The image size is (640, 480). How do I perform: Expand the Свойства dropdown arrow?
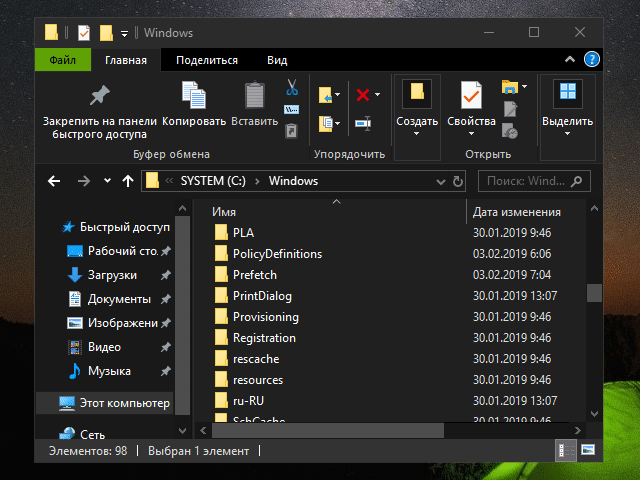tap(471, 134)
